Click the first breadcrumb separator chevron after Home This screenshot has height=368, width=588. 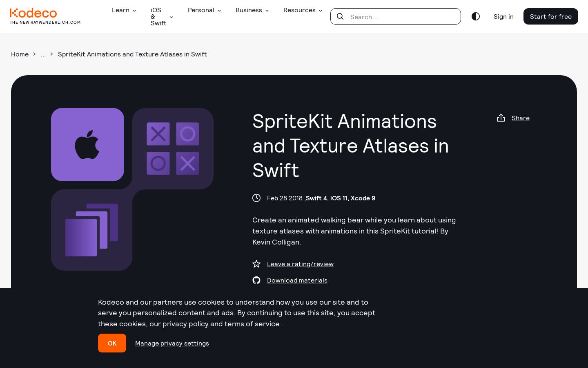tap(35, 54)
